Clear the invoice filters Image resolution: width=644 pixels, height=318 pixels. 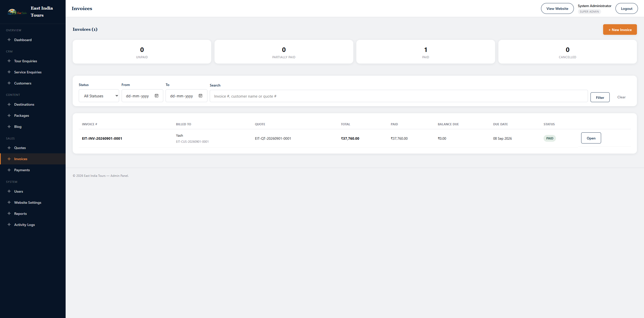click(621, 97)
